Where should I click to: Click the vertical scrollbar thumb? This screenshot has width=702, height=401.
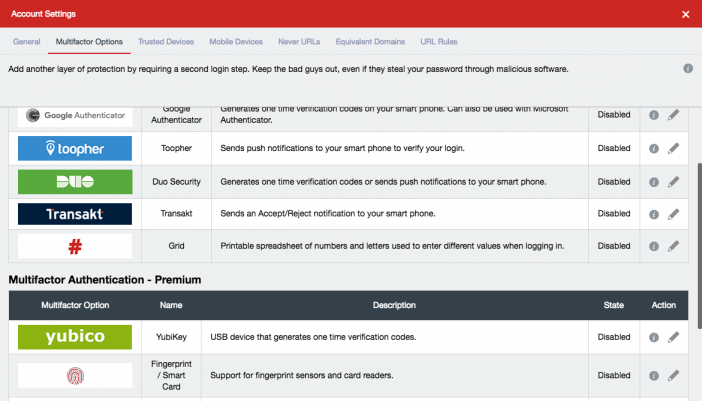click(699, 246)
